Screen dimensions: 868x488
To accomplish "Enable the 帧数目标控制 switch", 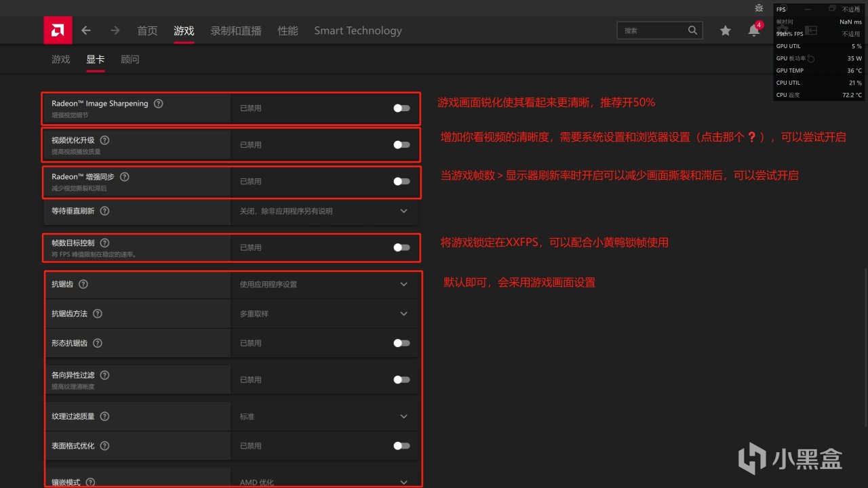I will pos(401,247).
